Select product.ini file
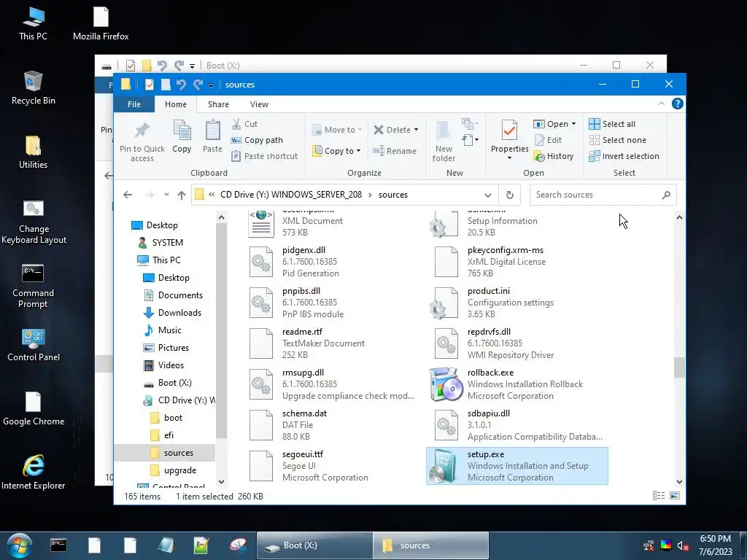 (517, 303)
